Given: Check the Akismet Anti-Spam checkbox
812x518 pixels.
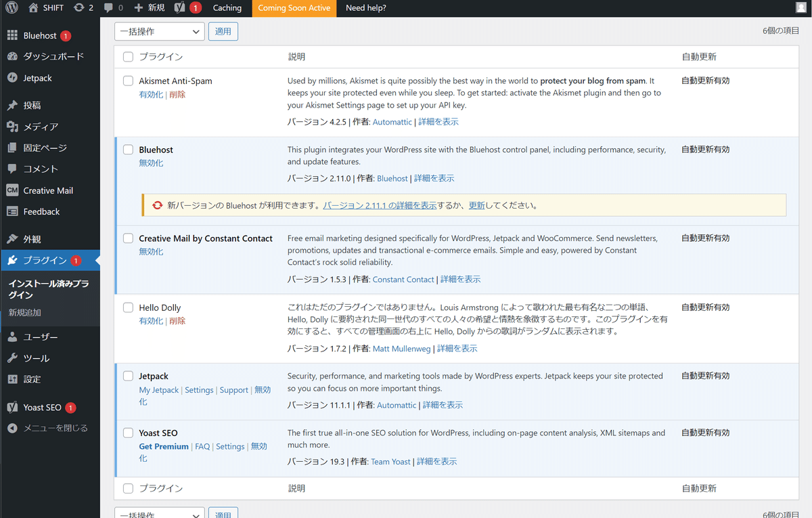Looking at the screenshot, I should pyautogui.click(x=128, y=81).
